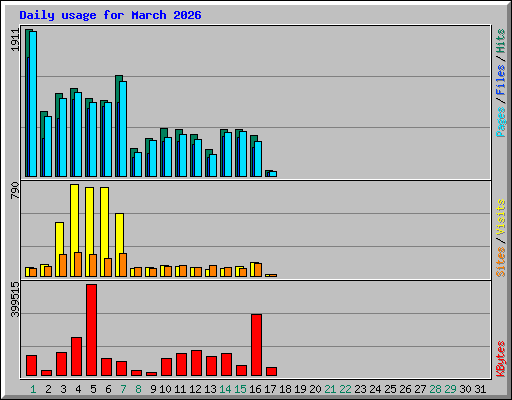The width and height of the screenshot is (512, 400).
Task: Click the day label '19' on the x-axis
Action: (300, 389)
